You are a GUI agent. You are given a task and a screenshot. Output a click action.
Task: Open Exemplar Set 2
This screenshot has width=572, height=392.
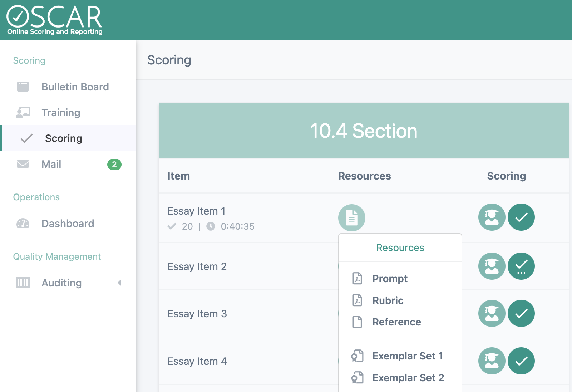pos(408,378)
